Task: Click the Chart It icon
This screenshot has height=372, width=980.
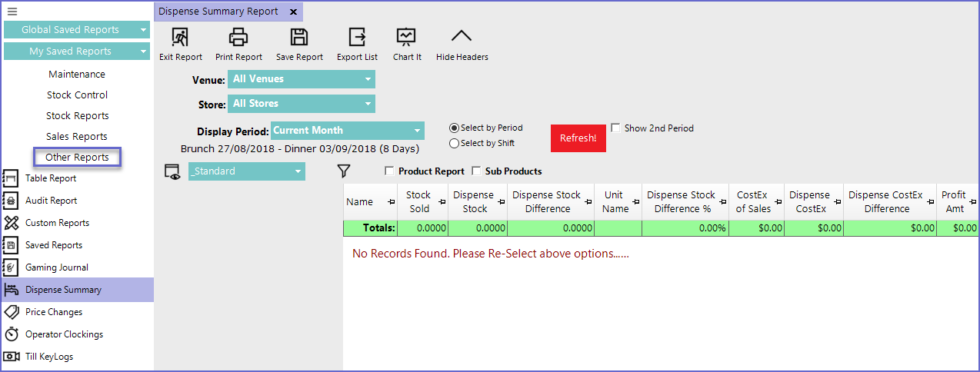Action: pos(406,38)
